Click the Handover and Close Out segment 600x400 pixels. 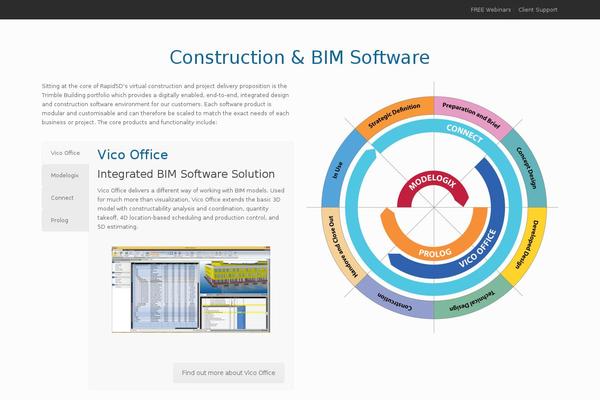341,246
